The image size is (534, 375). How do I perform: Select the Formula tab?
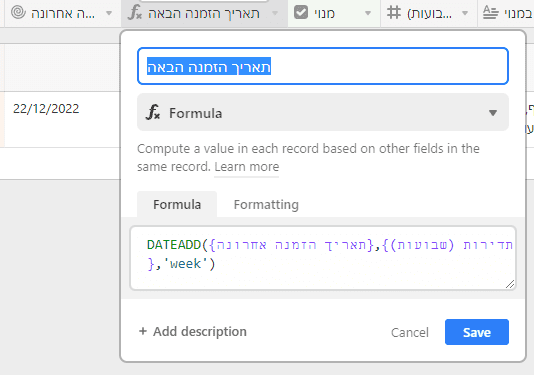[x=177, y=204]
